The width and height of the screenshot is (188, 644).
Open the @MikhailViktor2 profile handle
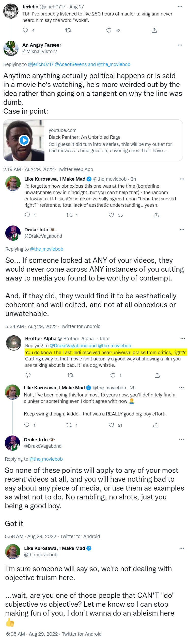point(40,51)
